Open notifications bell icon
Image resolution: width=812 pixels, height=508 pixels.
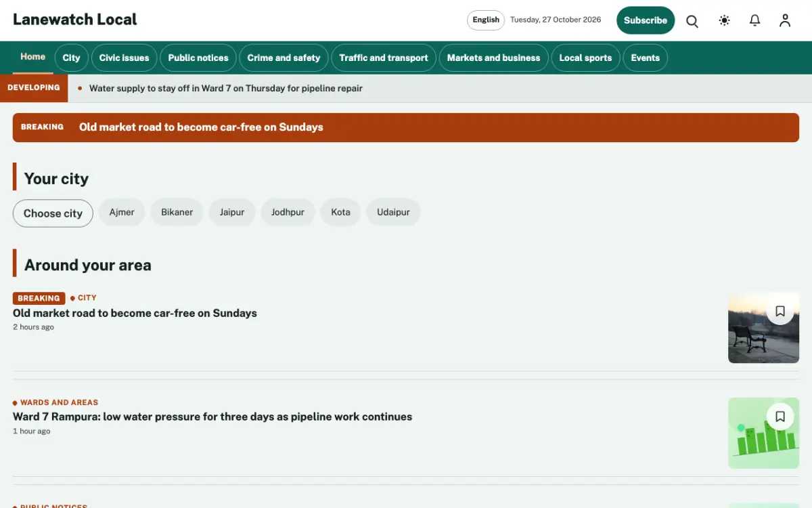coord(754,20)
